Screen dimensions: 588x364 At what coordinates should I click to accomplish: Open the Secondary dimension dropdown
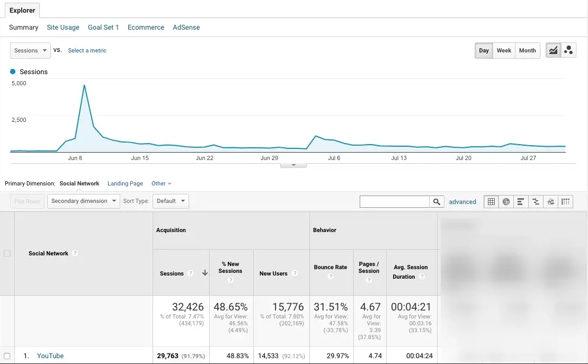click(83, 201)
